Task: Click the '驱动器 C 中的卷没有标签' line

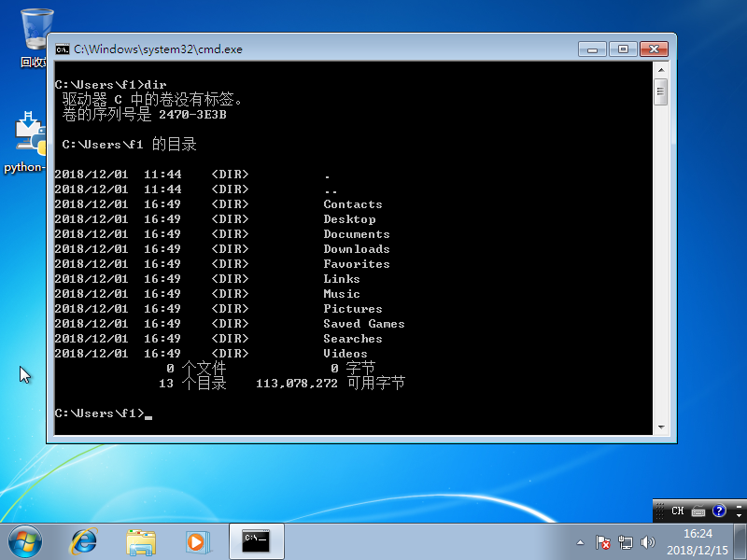Action: pyautogui.click(x=152, y=100)
